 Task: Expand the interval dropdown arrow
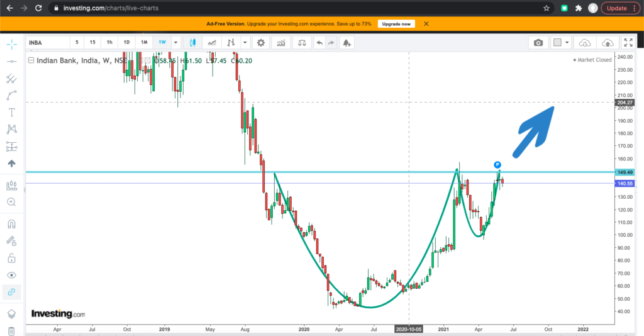tap(176, 43)
